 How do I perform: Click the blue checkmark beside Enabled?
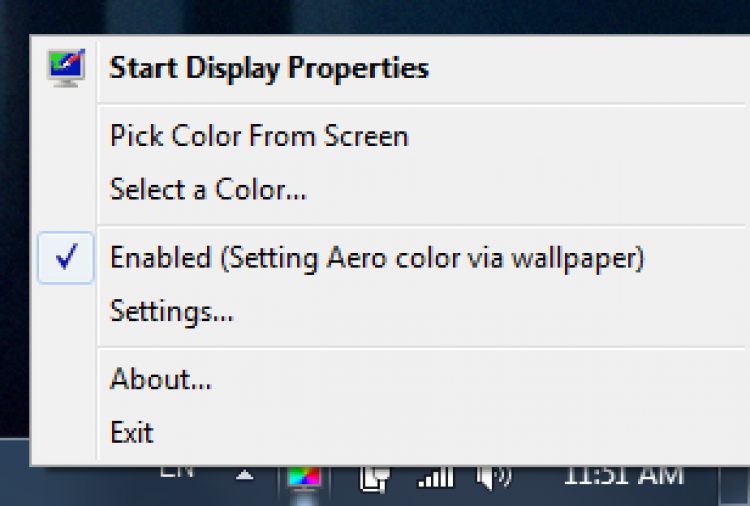[66, 258]
